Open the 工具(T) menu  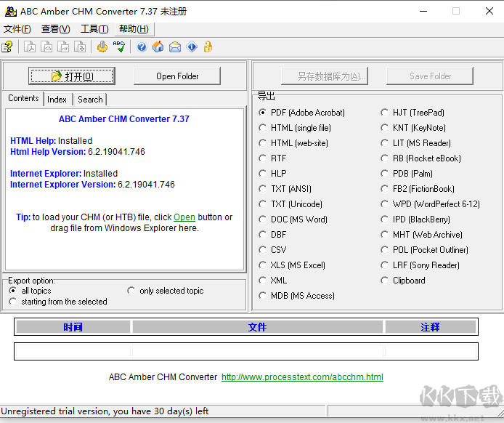pos(94,29)
